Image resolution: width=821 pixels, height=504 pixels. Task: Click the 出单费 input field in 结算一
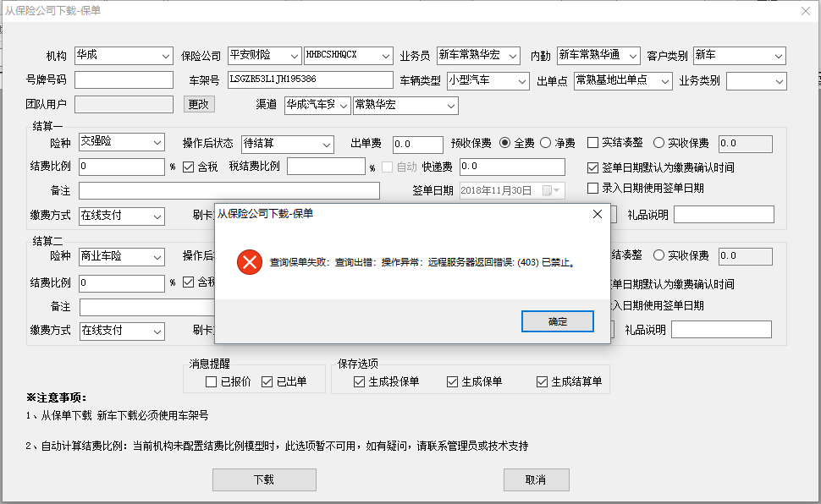coord(418,145)
